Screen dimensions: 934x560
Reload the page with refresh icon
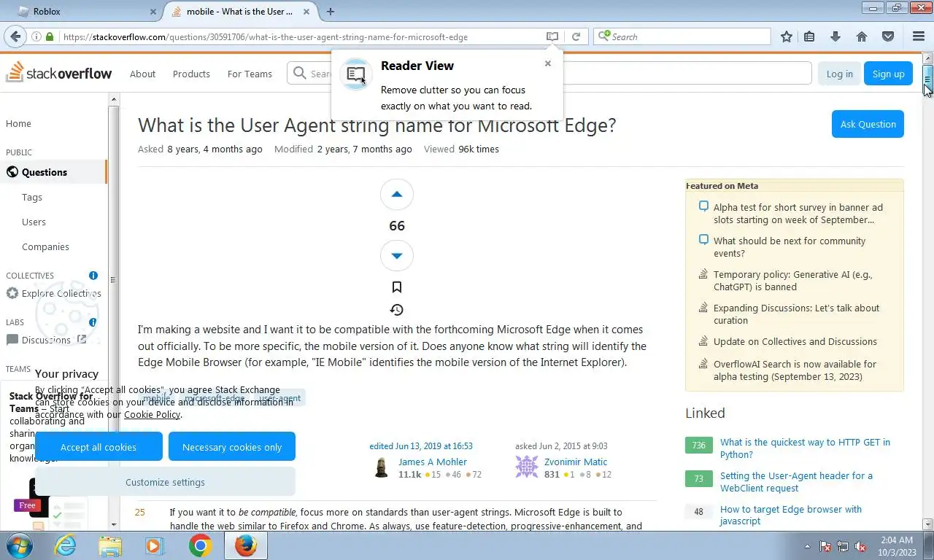(x=576, y=36)
